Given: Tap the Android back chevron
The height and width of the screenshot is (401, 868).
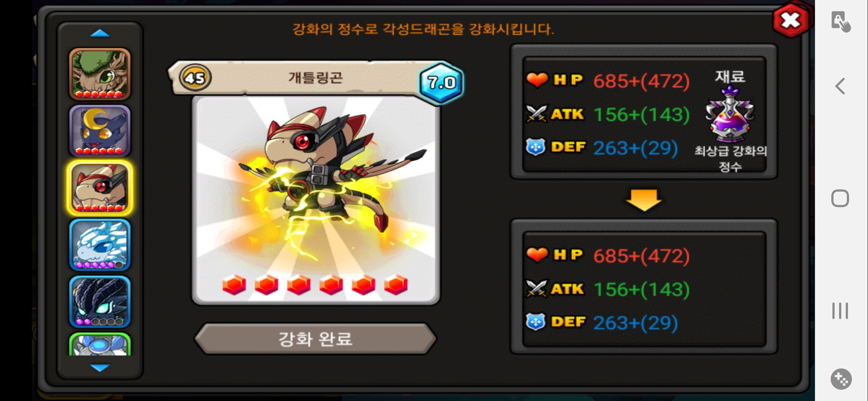Looking at the screenshot, I should tap(840, 86).
